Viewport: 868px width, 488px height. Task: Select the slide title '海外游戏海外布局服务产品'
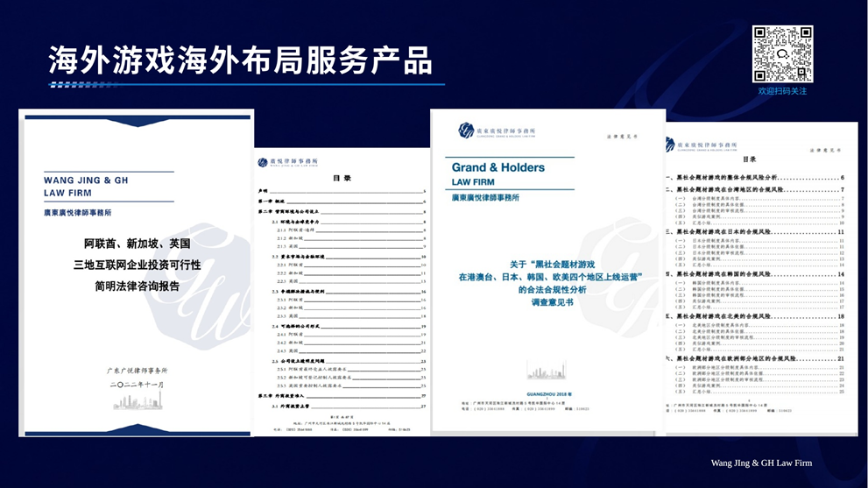coord(240,60)
